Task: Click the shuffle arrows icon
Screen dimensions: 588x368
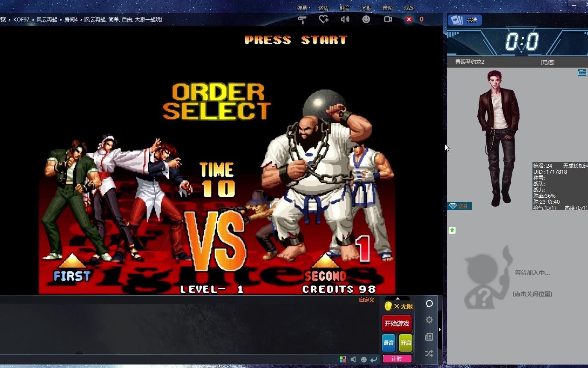Action: (x=429, y=353)
